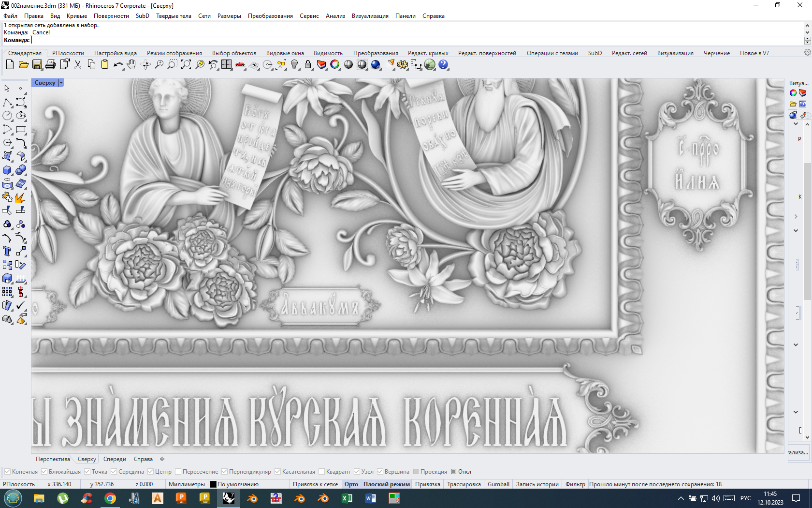Open a file using the folder icon

[x=23, y=64]
